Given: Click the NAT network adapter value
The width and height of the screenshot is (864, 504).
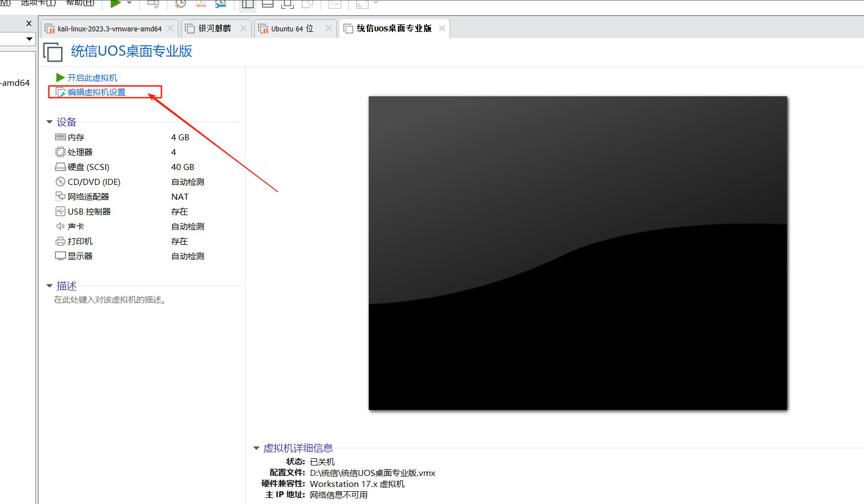Looking at the screenshot, I should (x=180, y=197).
